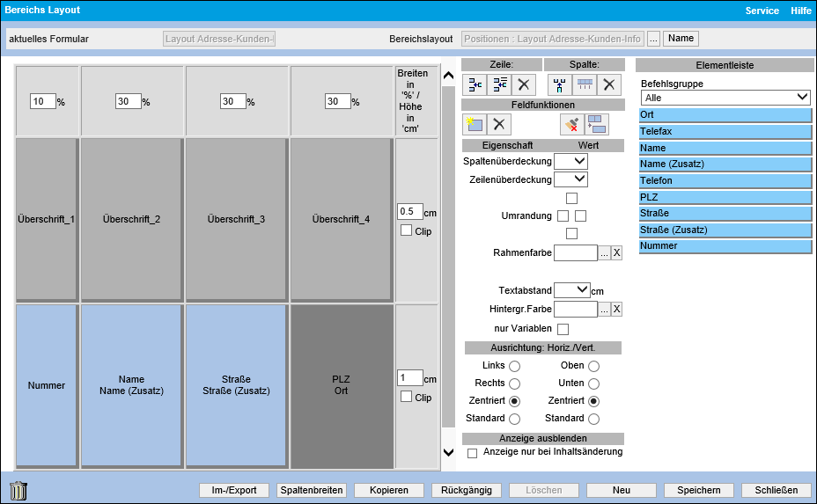
Task: Clear Hintergr.Farbe with its X button
Action: coord(616,309)
